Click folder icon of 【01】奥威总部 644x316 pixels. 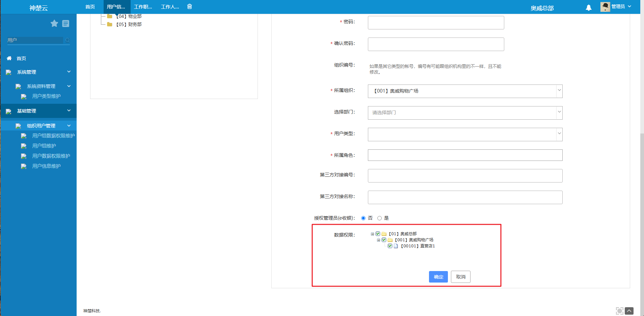384,234
